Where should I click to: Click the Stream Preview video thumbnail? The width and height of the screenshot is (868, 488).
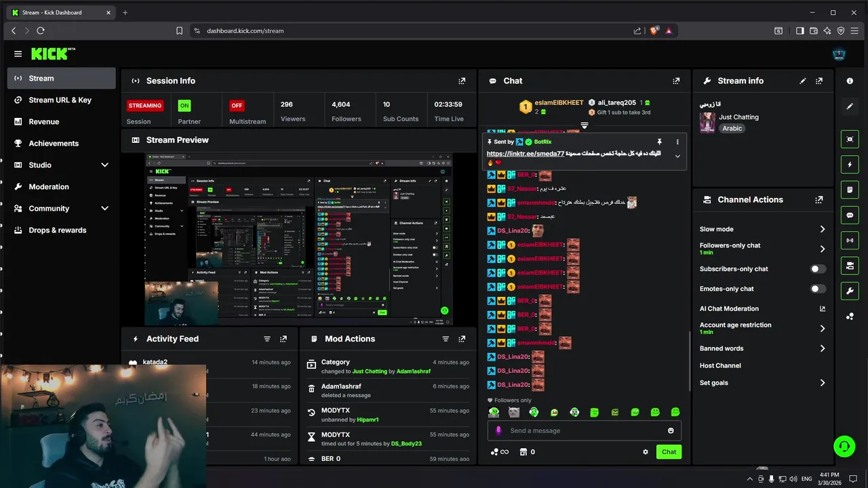click(299, 239)
